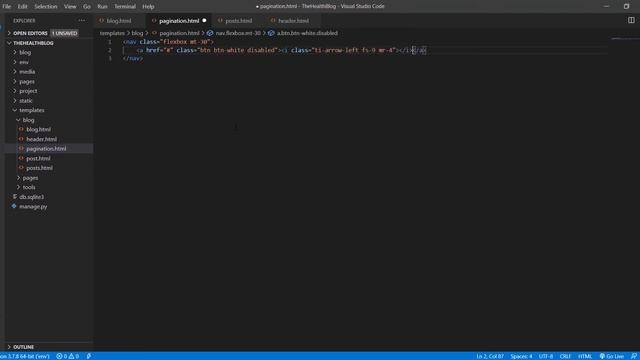Open the Terminal menu
The height and width of the screenshot is (360, 640).
125,6
